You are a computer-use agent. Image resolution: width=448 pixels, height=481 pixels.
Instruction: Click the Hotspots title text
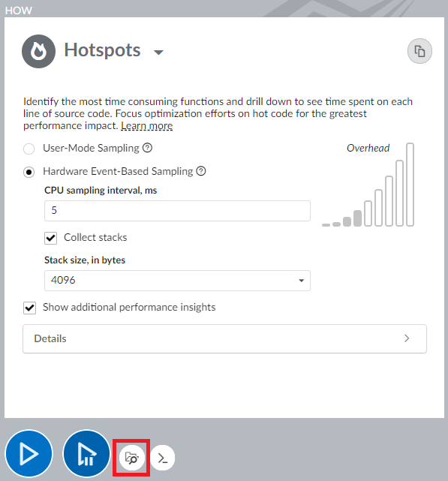(102, 50)
